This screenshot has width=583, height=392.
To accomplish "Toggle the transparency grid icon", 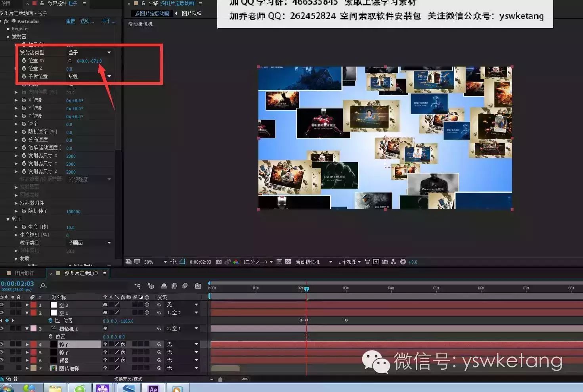I will pyautogui.click(x=288, y=262).
